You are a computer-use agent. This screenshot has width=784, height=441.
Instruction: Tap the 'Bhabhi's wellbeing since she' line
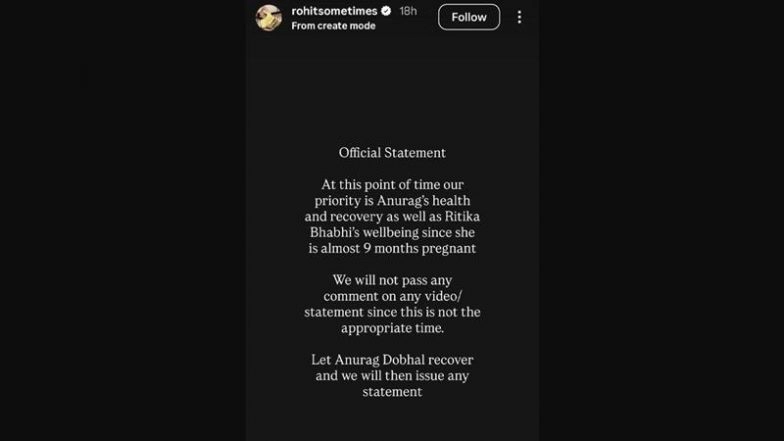pos(392,233)
